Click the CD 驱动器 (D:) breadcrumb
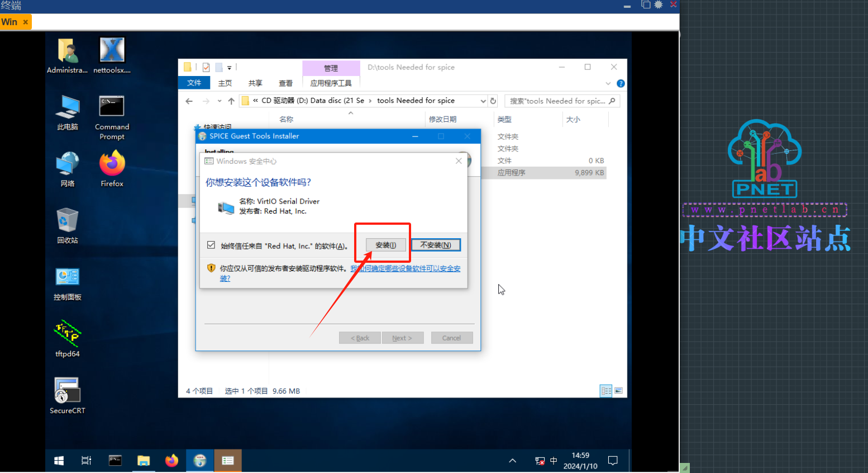Screen dimensions: 868x473 pos(313,101)
